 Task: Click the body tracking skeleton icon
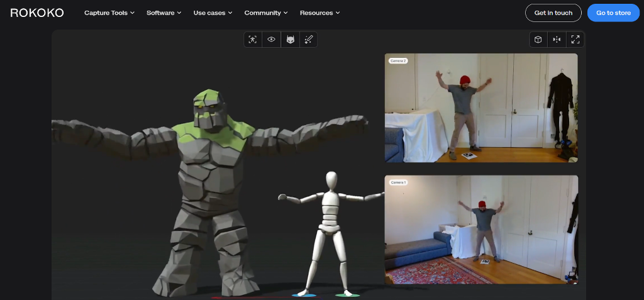[x=253, y=40]
